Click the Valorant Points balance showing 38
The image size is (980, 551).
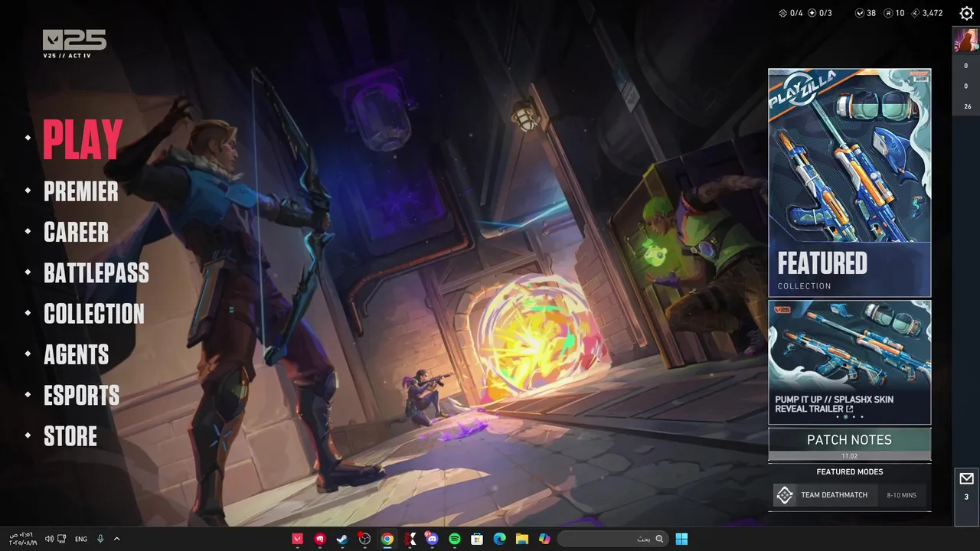pos(865,13)
